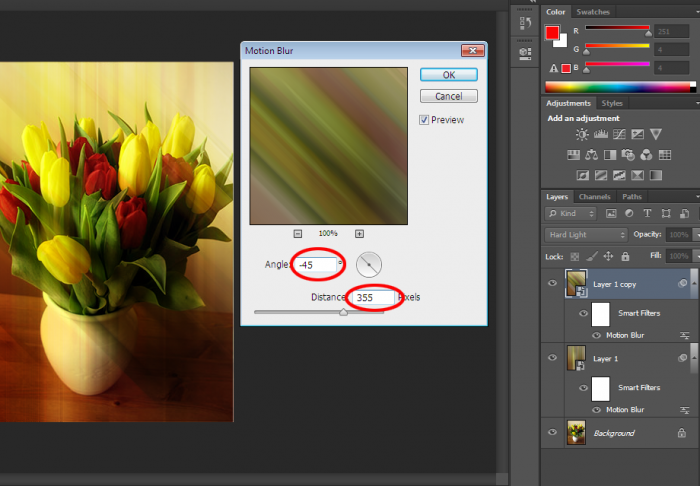This screenshot has width=700, height=486.
Task: Hide Motion Blur filter on Layer 1
Action: point(596,410)
